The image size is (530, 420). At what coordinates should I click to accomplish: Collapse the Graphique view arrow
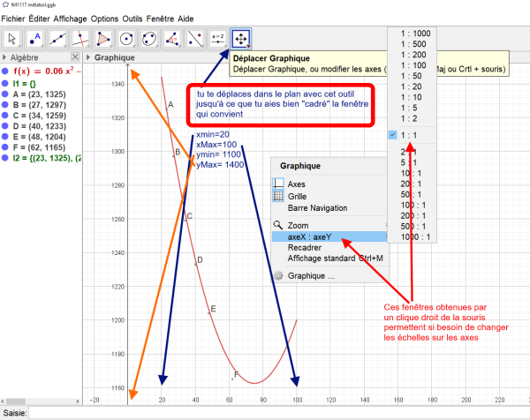coord(87,57)
